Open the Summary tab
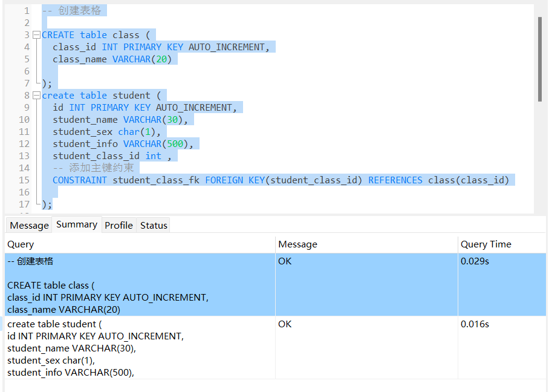The height and width of the screenshot is (392, 549). 77,224
